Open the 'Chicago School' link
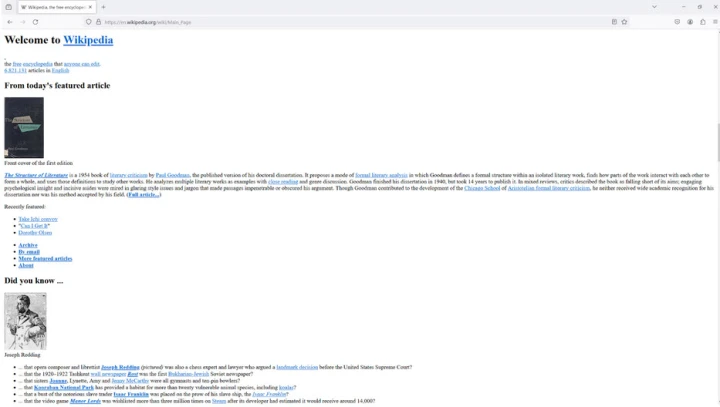 coord(482,188)
